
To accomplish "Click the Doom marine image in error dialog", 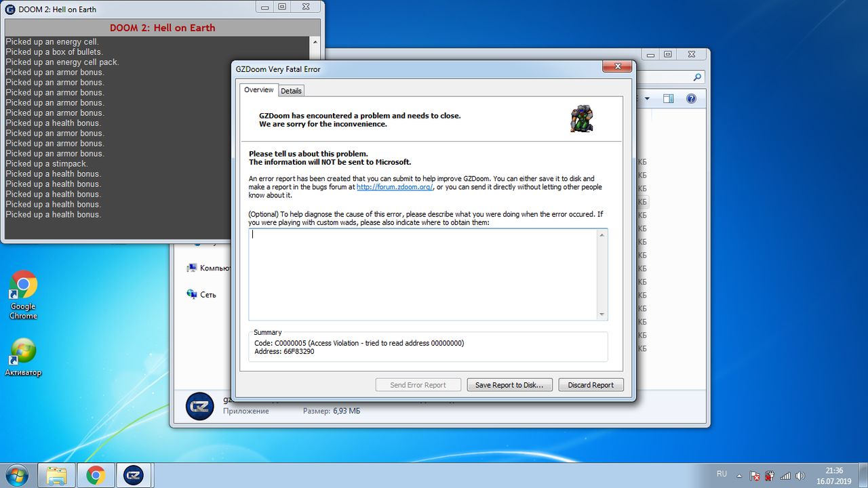I will (581, 118).
